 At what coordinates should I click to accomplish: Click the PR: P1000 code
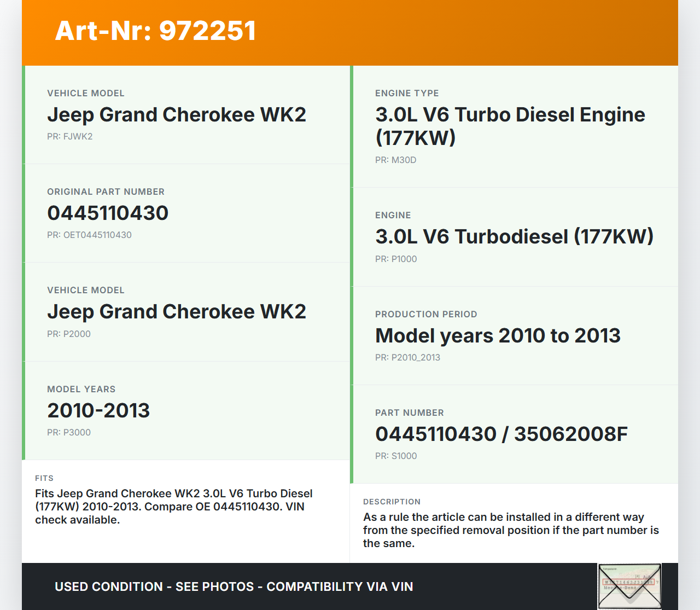pyautogui.click(x=396, y=259)
